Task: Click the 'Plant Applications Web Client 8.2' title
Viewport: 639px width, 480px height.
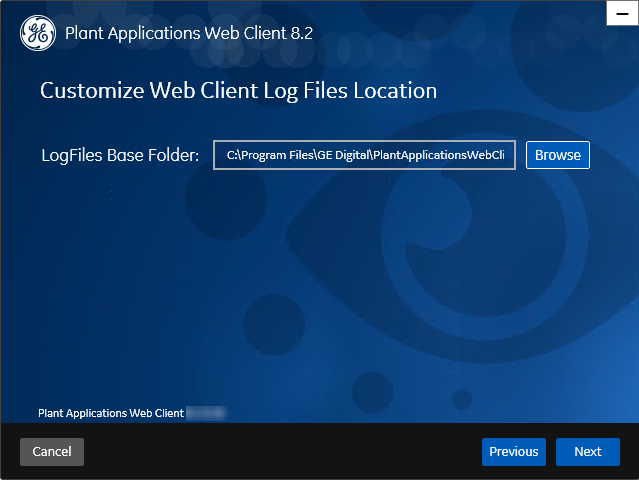Action: click(189, 33)
